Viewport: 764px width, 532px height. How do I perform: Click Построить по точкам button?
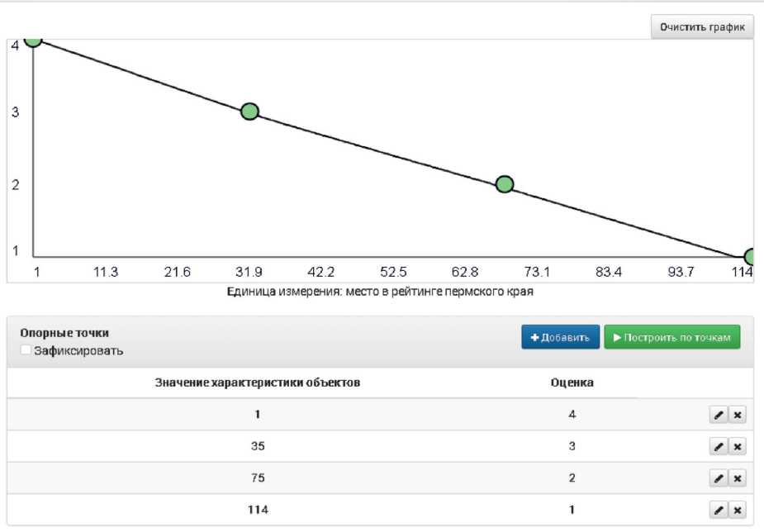tap(672, 337)
